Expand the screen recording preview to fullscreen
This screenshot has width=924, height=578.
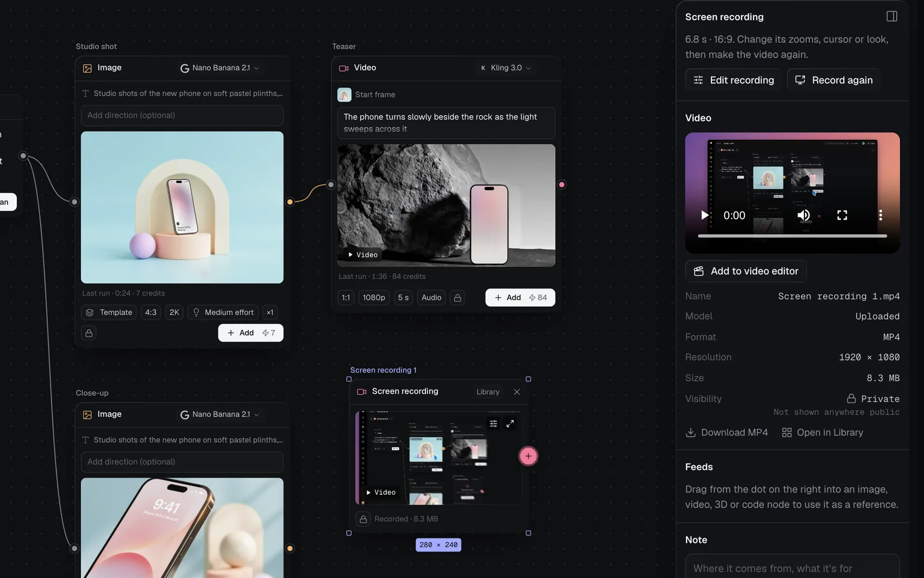[510, 424]
